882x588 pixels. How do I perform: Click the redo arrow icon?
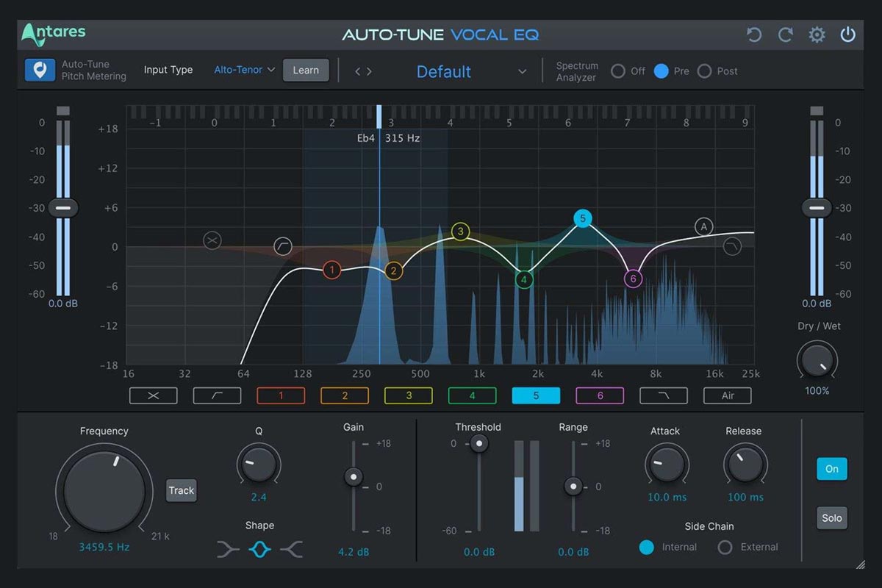[785, 35]
